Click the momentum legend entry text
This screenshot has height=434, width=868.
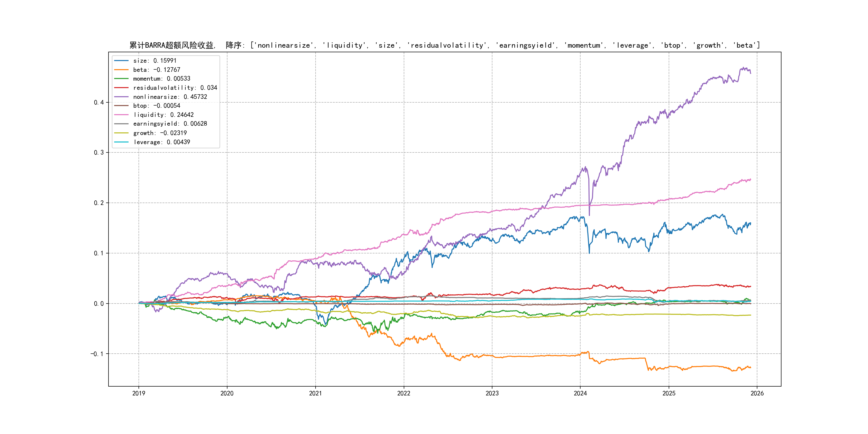click(x=161, y=78)
